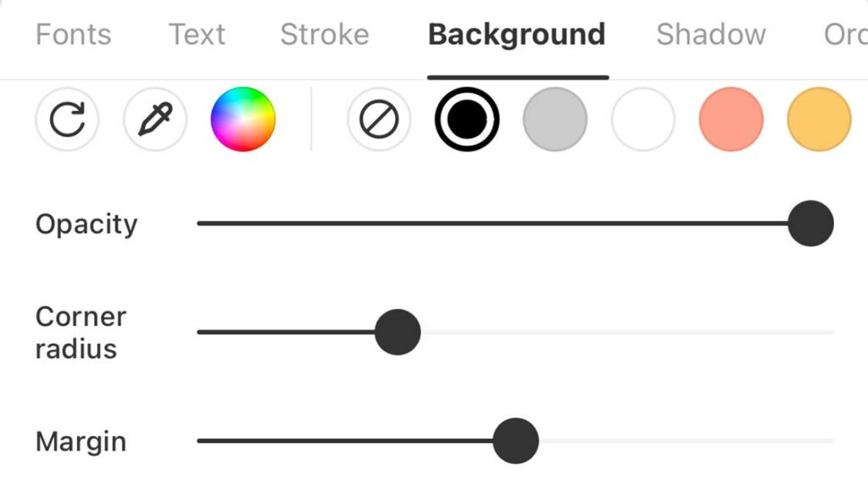Click the reset circular arrow icon
Image resolution: width=868 pixels, height=488 pixels.
tap(67, 119)
